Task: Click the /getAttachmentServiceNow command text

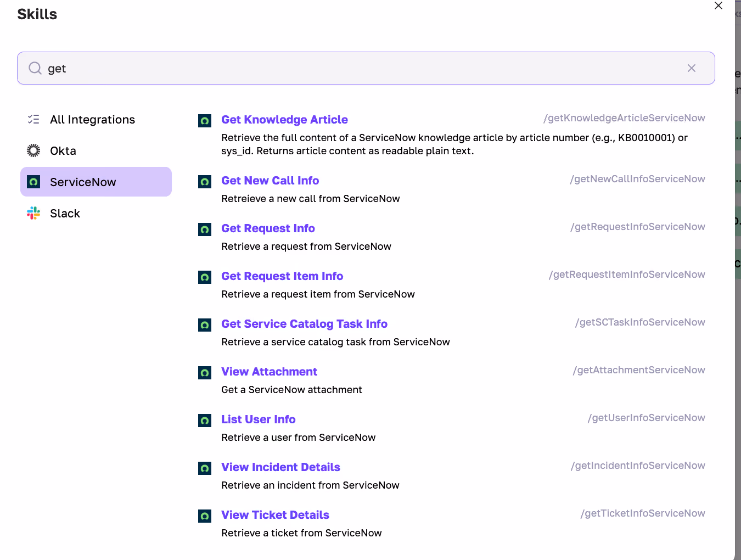Action: [x=639, y=370]
